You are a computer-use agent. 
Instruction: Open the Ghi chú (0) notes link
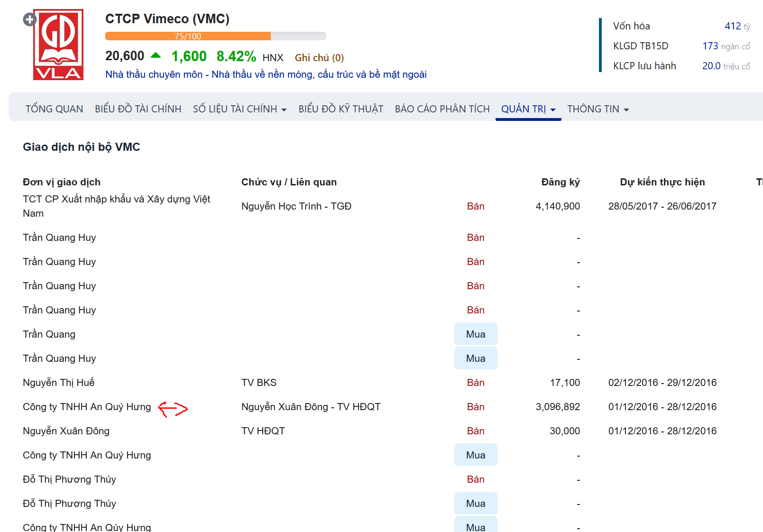[x=319, y=57]
